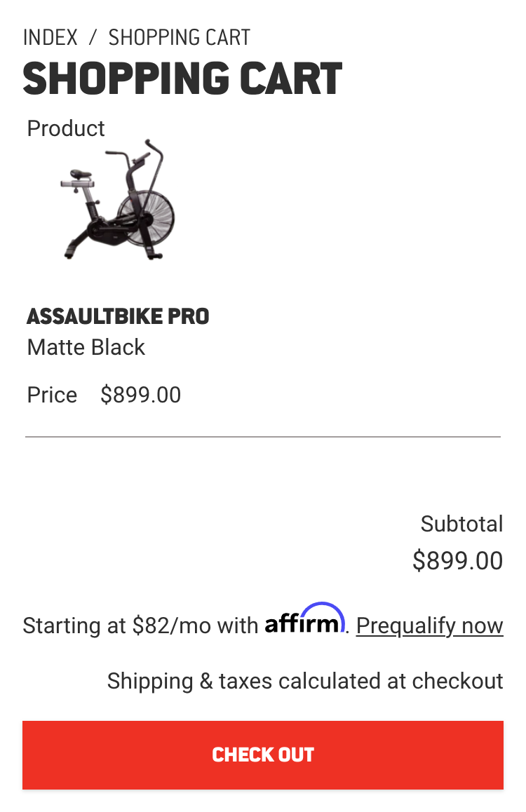Screen dimensions: 526x812
Task: Go to INDEX in the breadcrumb
Action: point(50,37)
